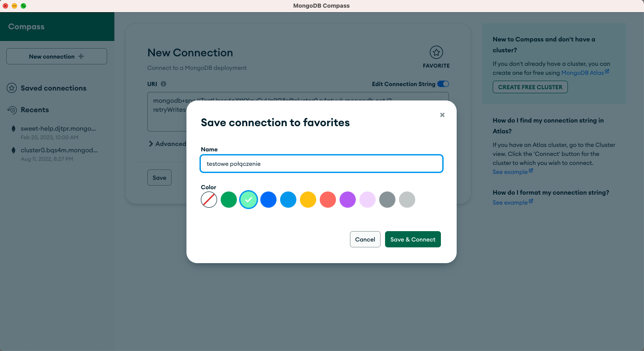This screenshot has width=644, height=351.
Task: Click the Recents history icon
Action: 12,110
